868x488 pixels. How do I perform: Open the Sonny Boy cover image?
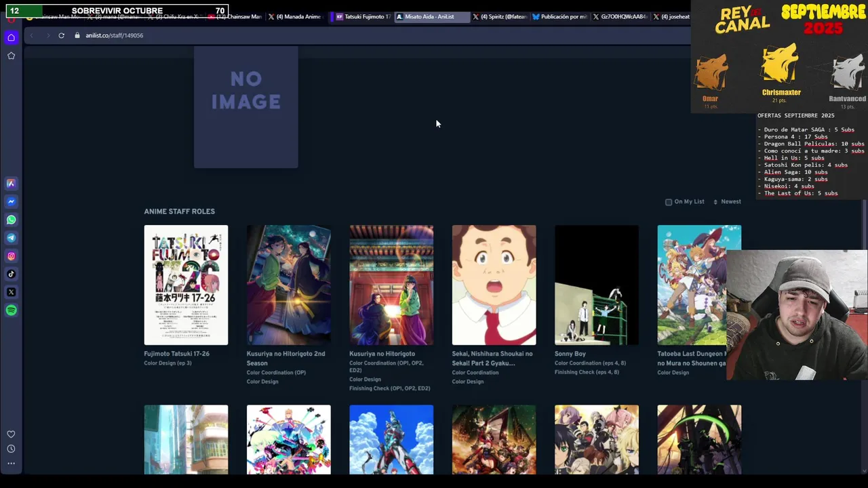point(597,285)
